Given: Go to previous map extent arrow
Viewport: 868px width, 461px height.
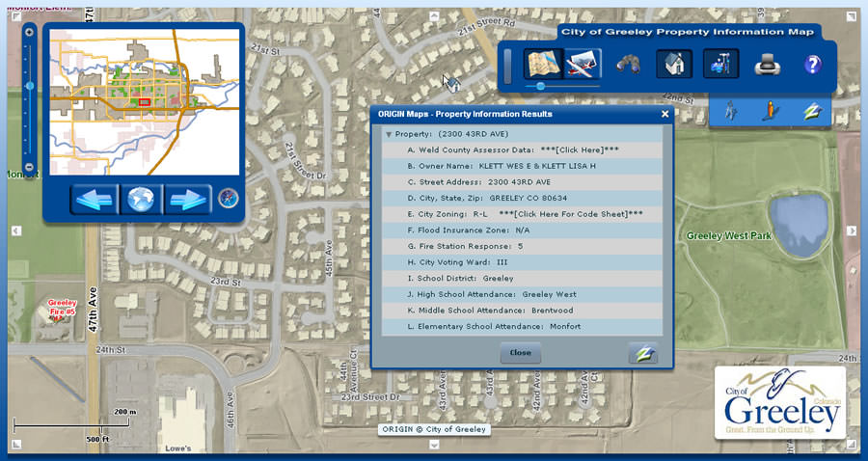Looking at the screenshot, I should pos(95,200).
